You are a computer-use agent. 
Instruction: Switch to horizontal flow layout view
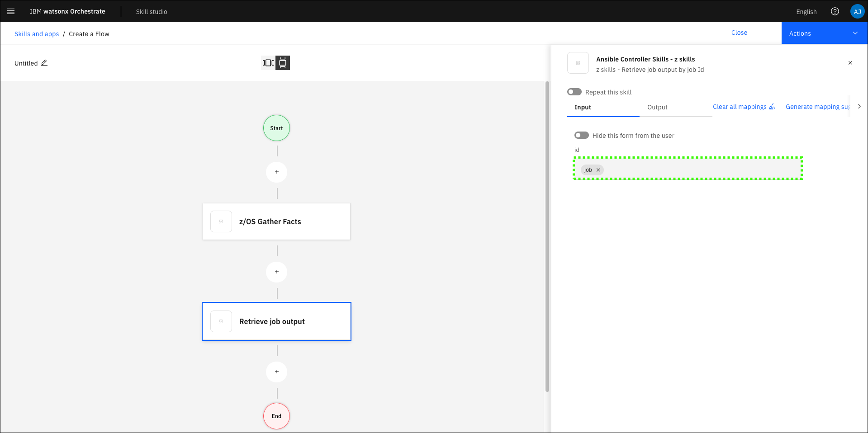click(x=268, y=63)
